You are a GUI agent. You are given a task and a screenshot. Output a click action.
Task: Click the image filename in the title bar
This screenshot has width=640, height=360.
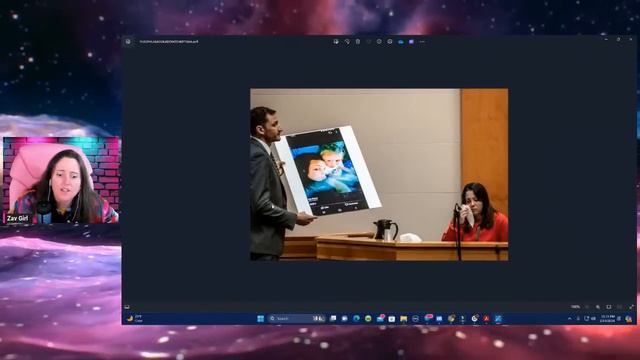[x=169, y=42]
